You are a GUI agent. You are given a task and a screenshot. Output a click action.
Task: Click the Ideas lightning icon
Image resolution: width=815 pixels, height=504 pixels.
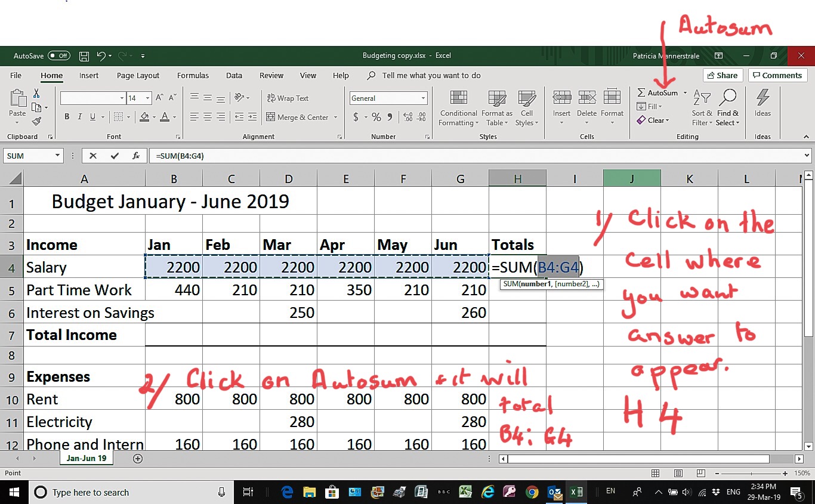(x=762, y=98)
